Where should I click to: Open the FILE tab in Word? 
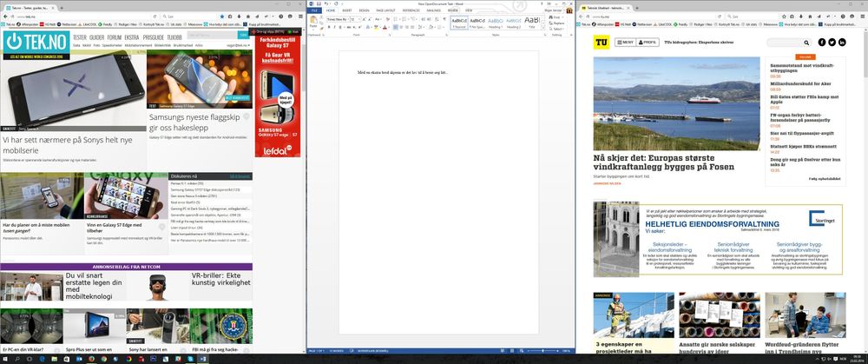coord(314,10)
